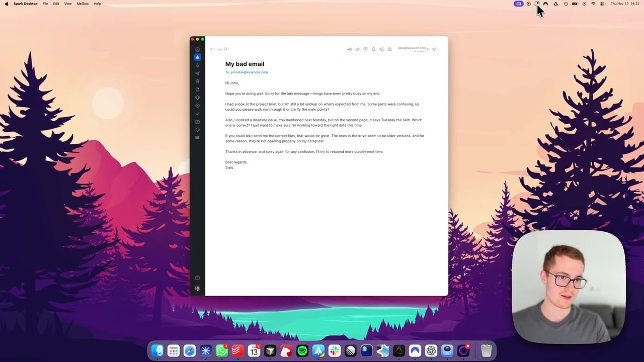The width and height of the screenshot is (644, 362).
Task: Click the Send paper plane icon
Action: coord(434,49)
